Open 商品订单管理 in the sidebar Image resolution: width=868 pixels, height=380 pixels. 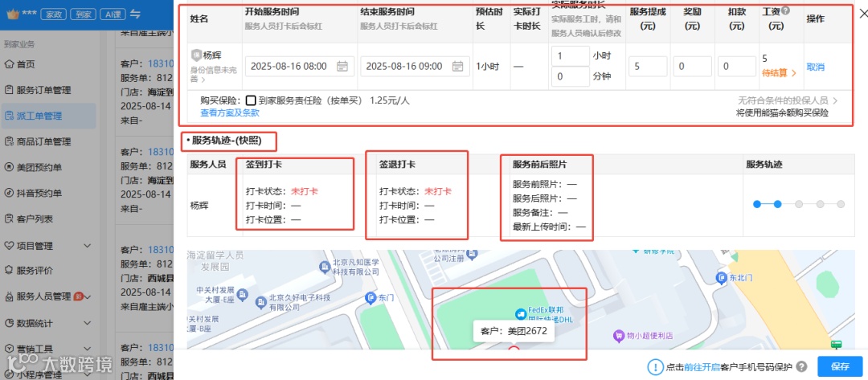tap(38, 141)
